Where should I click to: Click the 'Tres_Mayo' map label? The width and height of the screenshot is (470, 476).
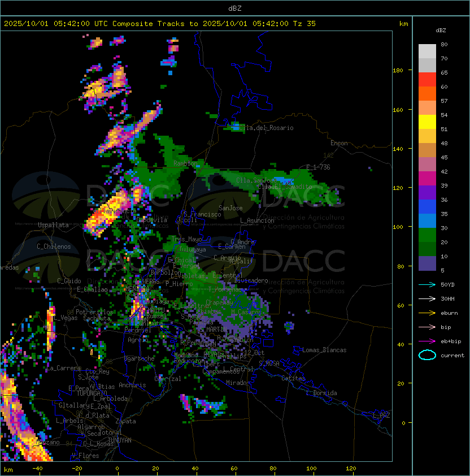pyautogui.click(x=186, y=239)
